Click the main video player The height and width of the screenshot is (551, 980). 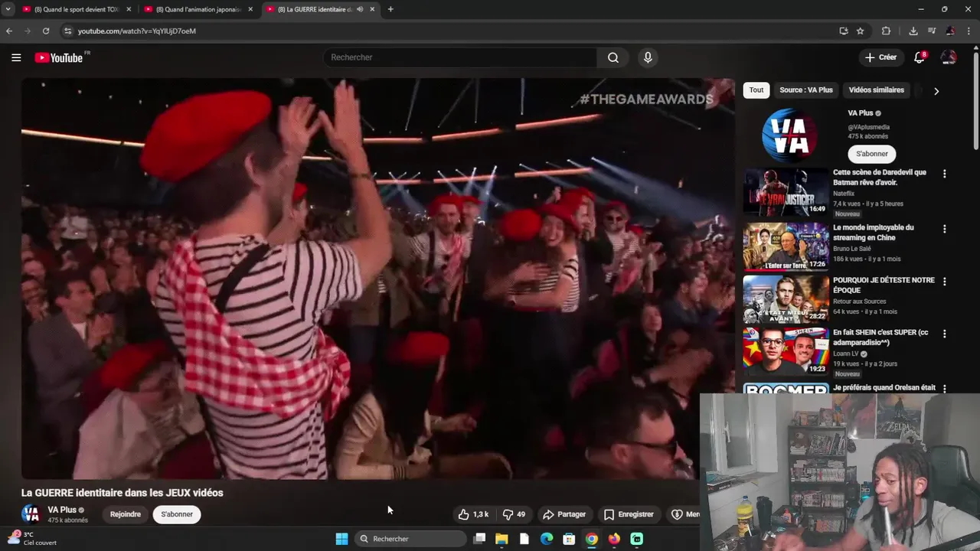[378, 279]
